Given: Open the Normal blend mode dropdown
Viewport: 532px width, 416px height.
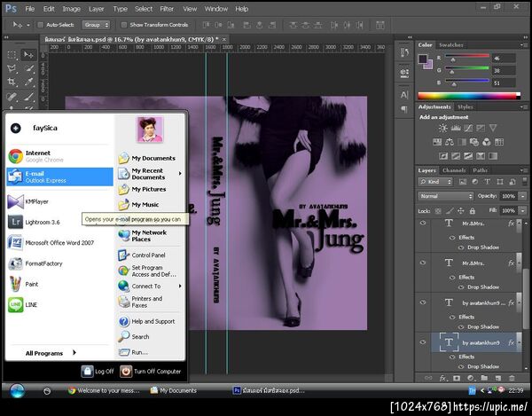Looking at the screenshot, I should point(445,196).
